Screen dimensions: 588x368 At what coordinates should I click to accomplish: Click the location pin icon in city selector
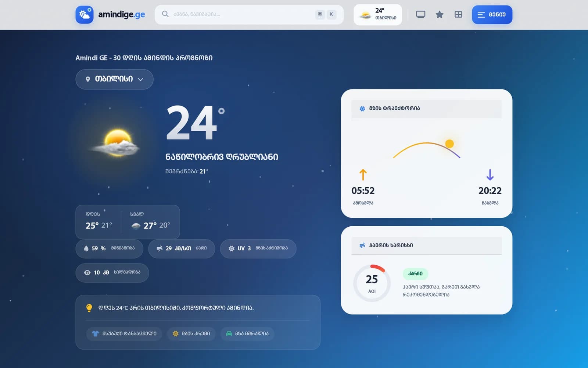(x=88, y=79)
